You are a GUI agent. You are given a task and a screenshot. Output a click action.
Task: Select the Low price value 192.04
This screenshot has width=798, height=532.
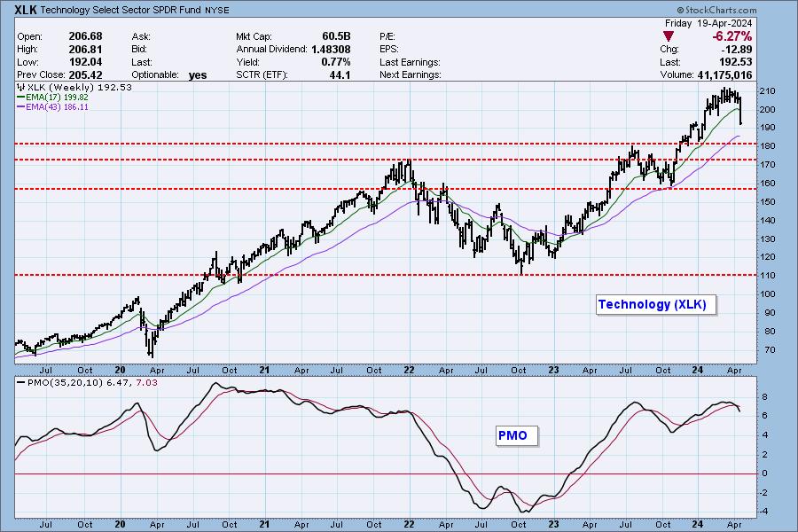pyautogui.click(x=85, y=61)
